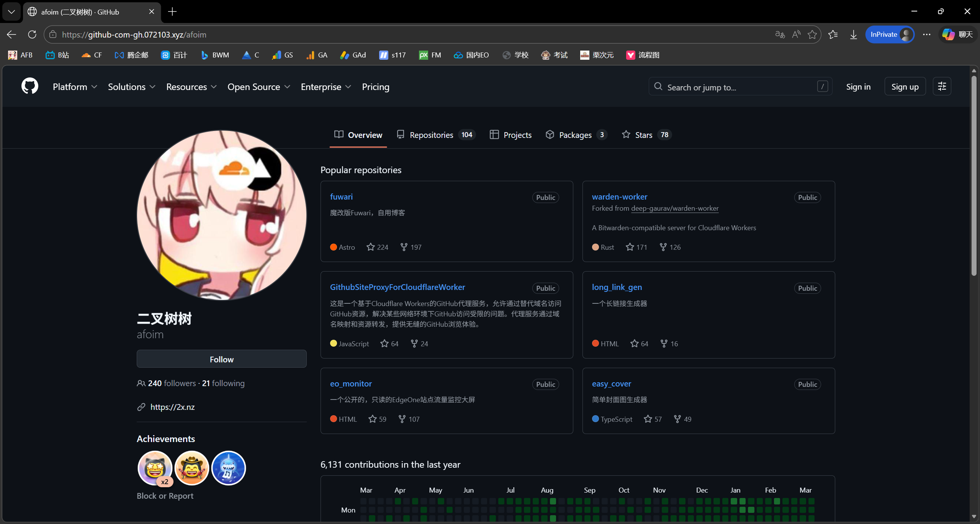This screenshot has width=980, height=524.
Task: Click the GitHub Octocat logo
Action: pos(29,86)
